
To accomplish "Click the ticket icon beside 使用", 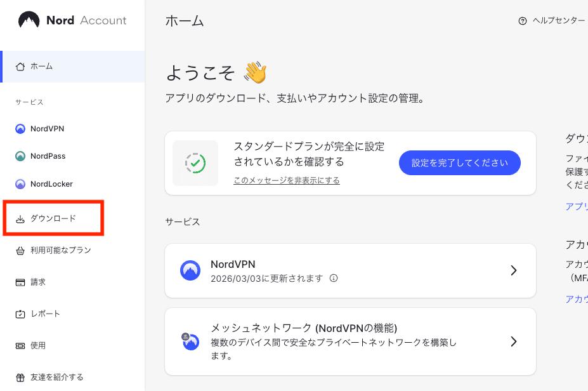I will 20,345.
